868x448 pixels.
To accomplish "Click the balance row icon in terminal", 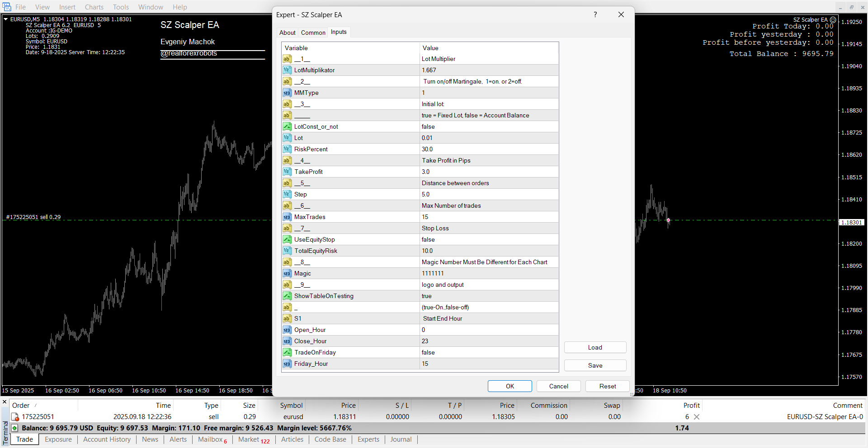I will [x=14, y=428].
